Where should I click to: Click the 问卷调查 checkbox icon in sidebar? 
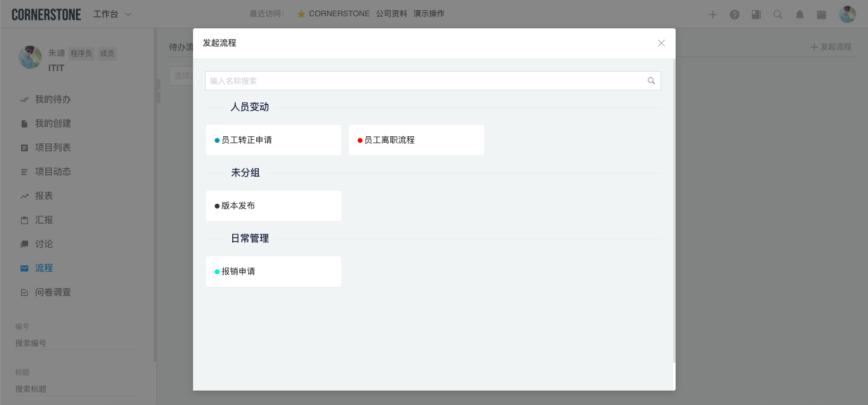coord(25,292)
